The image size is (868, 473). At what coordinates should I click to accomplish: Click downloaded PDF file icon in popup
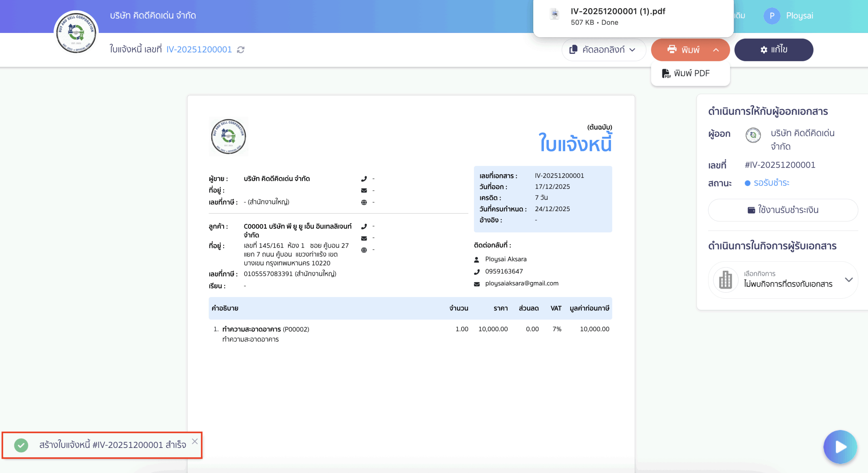click(x=555, y=14)
